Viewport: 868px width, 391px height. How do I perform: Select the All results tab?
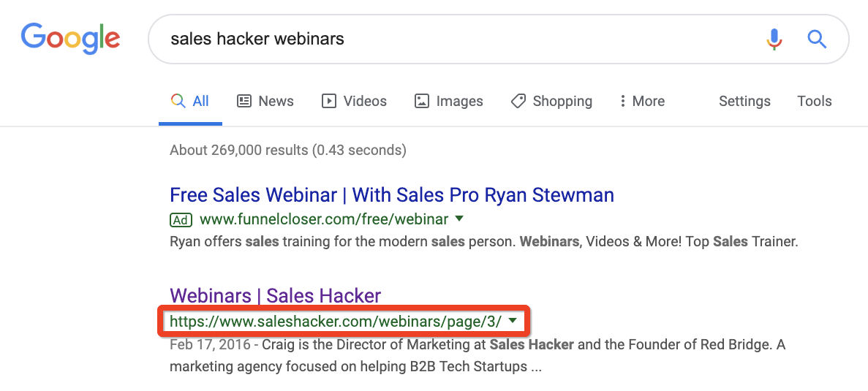(190, 102)
